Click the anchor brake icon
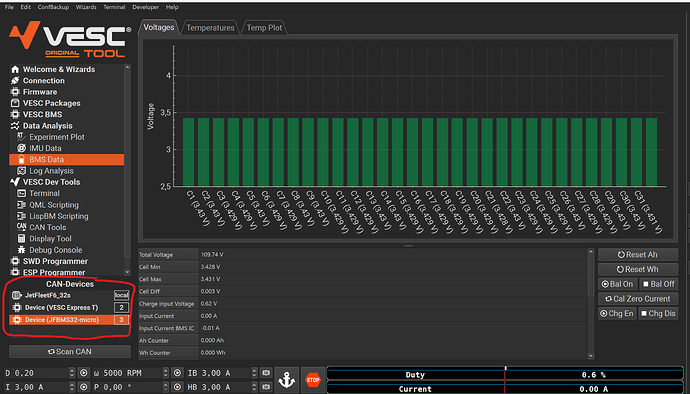 (x=287, y=379)
